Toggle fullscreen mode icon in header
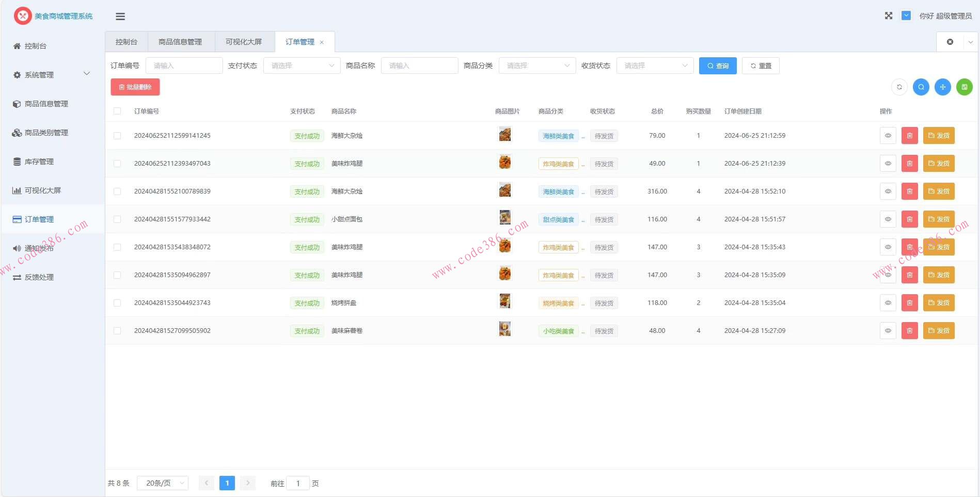Image resolution: width=980 pixels, height=497 pixels. (x=888, y=16)
